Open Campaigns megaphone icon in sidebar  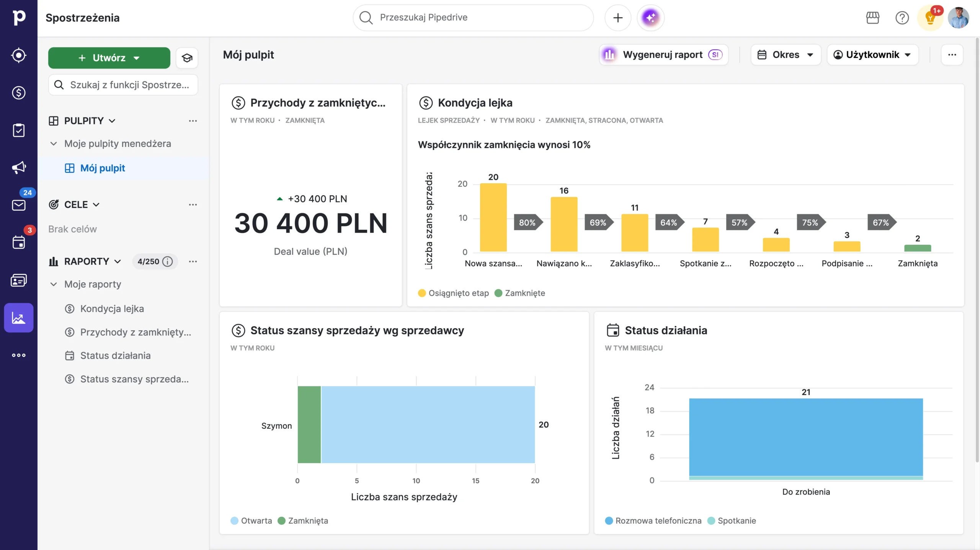click(x=19, y=168)
